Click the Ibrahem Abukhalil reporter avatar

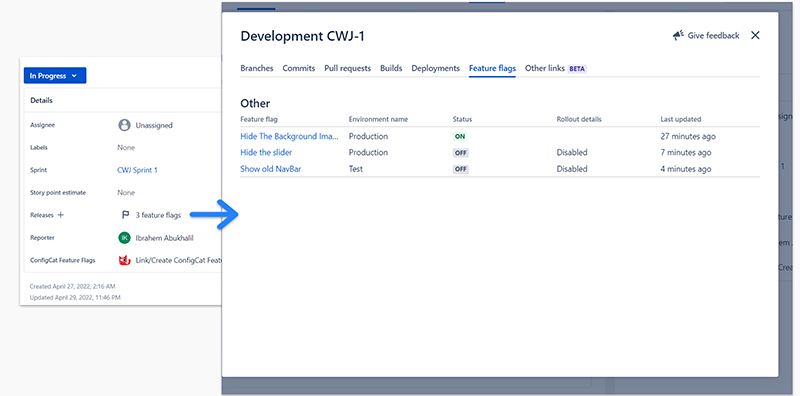point(124,238)
